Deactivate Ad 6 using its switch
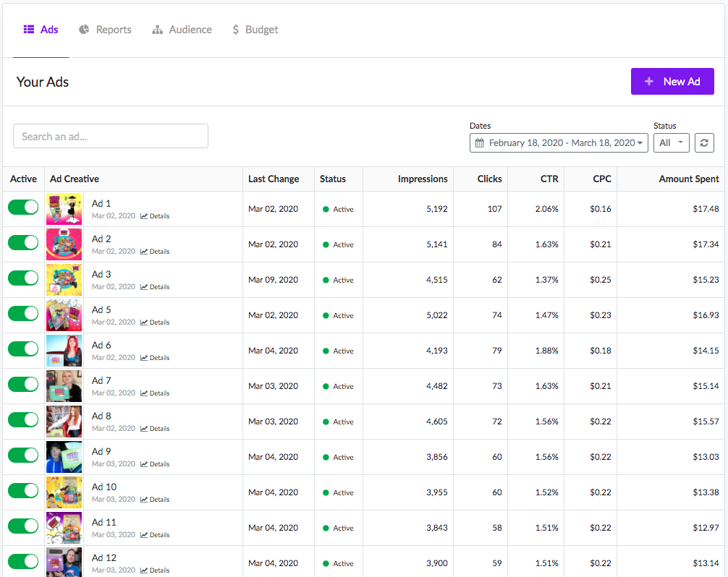 point(23,349)
